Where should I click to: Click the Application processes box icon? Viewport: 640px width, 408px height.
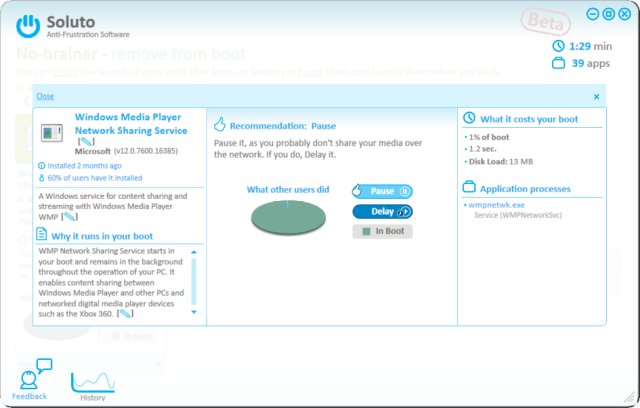469,187
